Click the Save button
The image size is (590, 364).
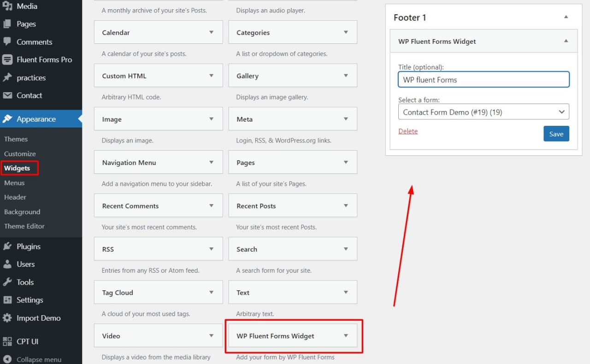click(556, 134)
